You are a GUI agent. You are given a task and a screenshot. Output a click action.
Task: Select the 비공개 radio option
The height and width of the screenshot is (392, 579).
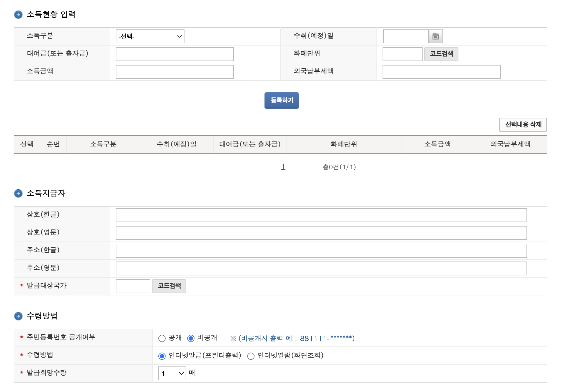[x=191, y=338]
